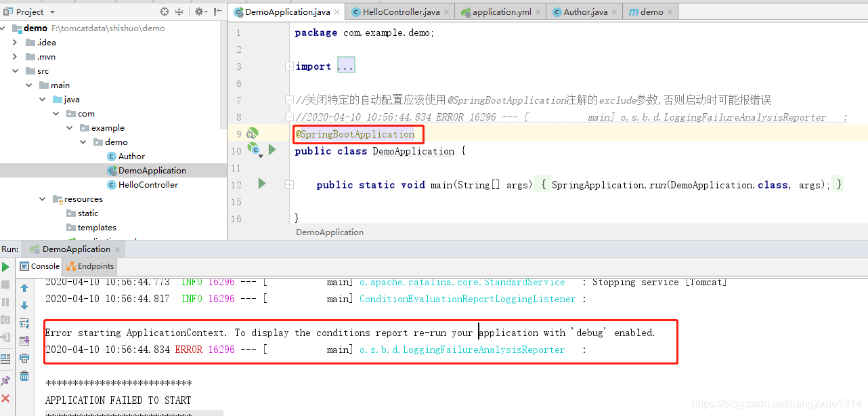Switch to the Console tab
Screen dimensions: 868x416
40,266
